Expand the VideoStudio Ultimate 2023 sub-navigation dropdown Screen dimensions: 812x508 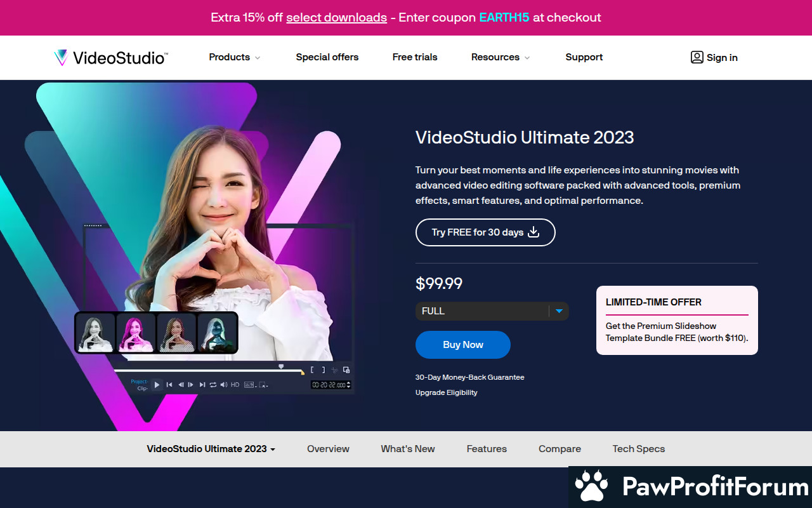click(x=211, y=449)
